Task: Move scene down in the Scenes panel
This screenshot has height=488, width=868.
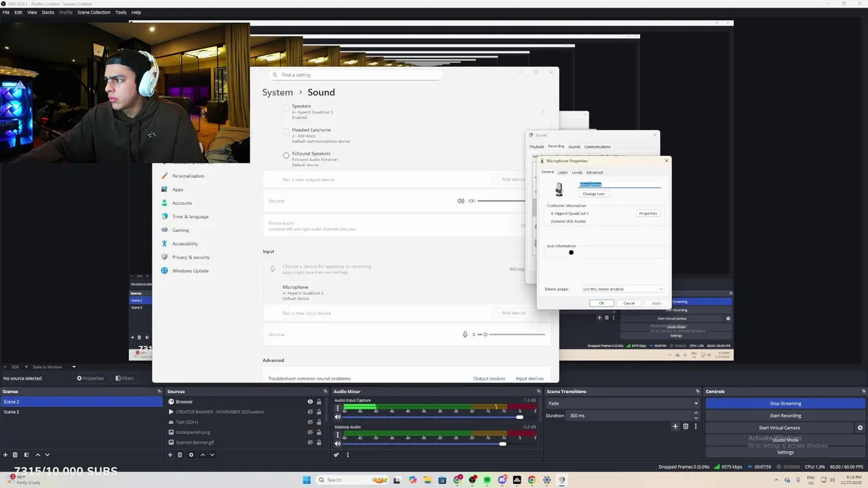Action: coord(47,455)
